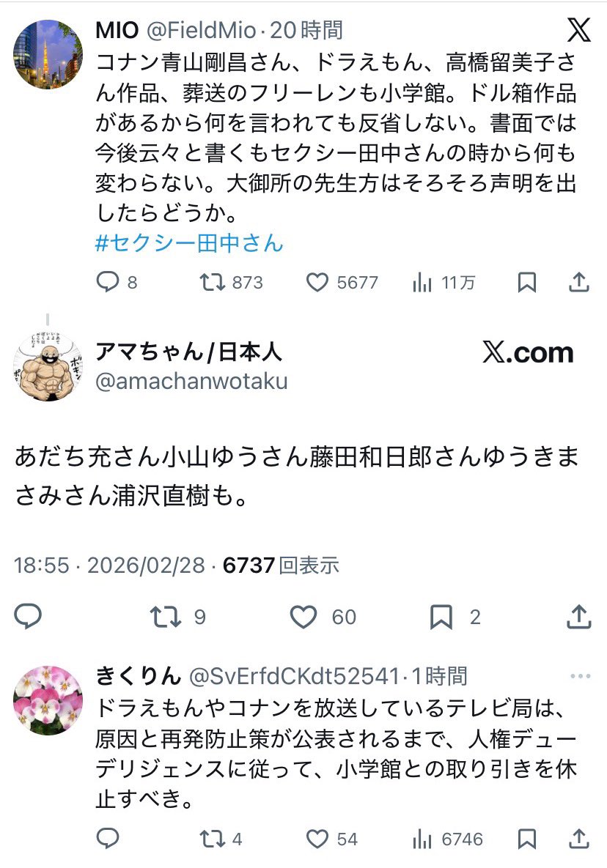Like MIO's tweet with 5677 likes
This screenshot has height=868, width=607.
pyautogui.click(x=317, y=282)
